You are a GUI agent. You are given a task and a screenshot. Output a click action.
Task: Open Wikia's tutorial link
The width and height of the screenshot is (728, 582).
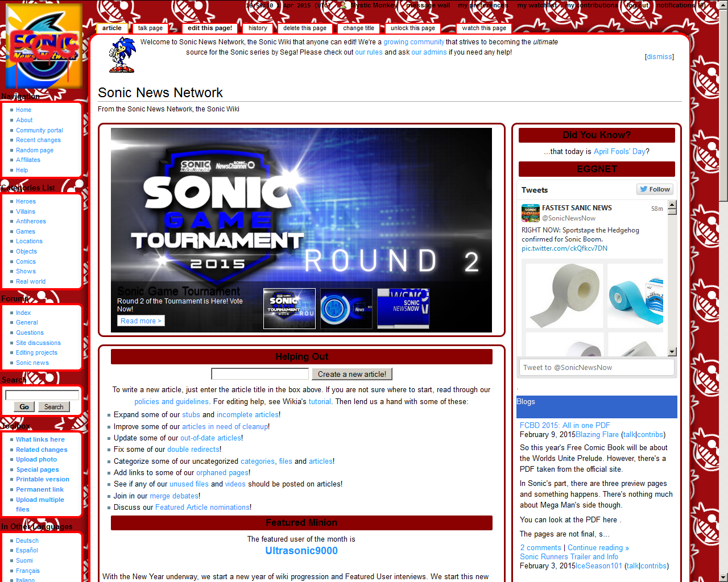tap(320, 402)
